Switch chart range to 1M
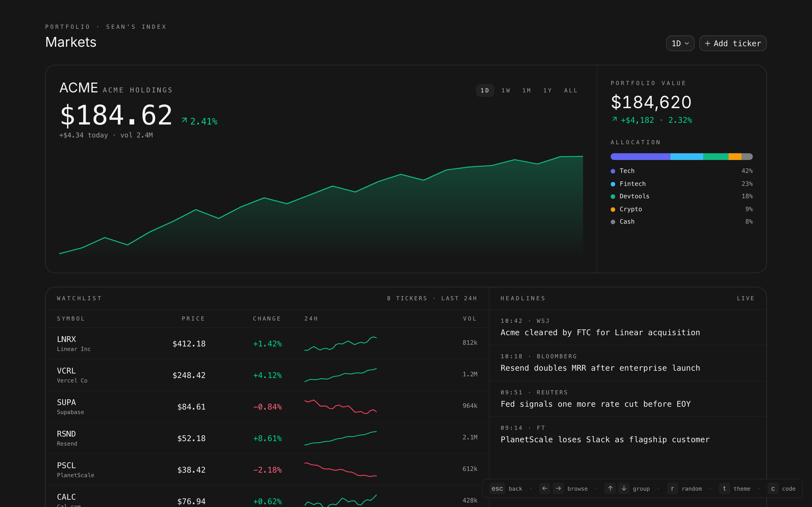 (x=526, y=90)
